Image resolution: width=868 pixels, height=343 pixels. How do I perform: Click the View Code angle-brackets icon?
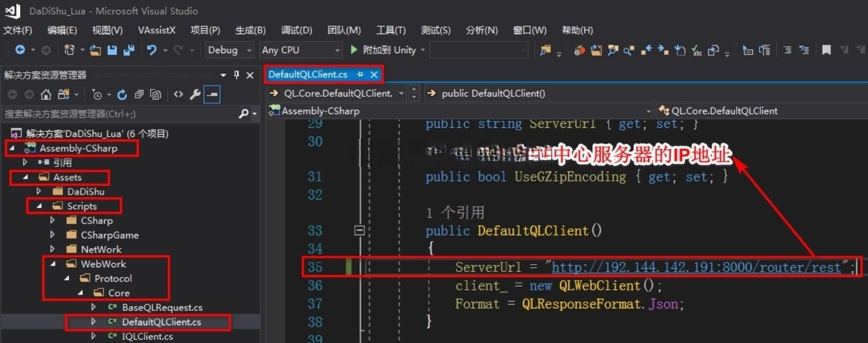179,95
